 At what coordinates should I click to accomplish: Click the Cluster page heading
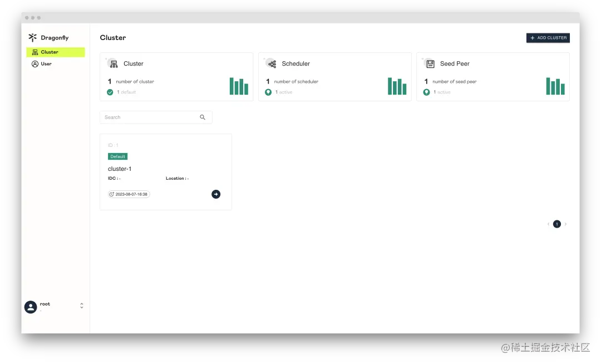(x=112, y=37)
